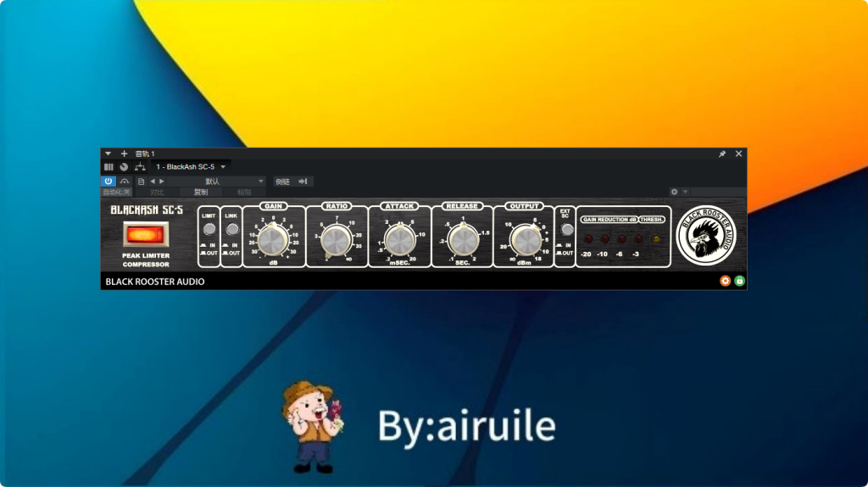Click the plus icon beside 音轨 1

click(x=124, y=154)
